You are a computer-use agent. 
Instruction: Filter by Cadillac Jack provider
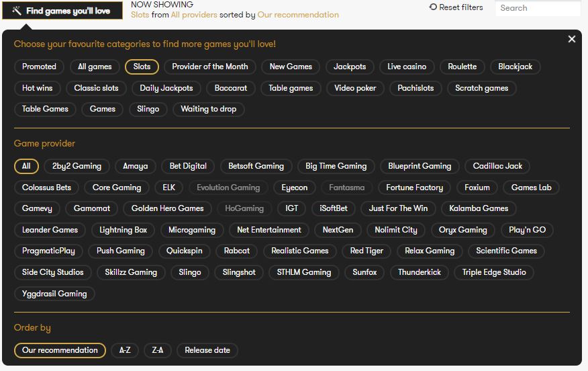497,166
